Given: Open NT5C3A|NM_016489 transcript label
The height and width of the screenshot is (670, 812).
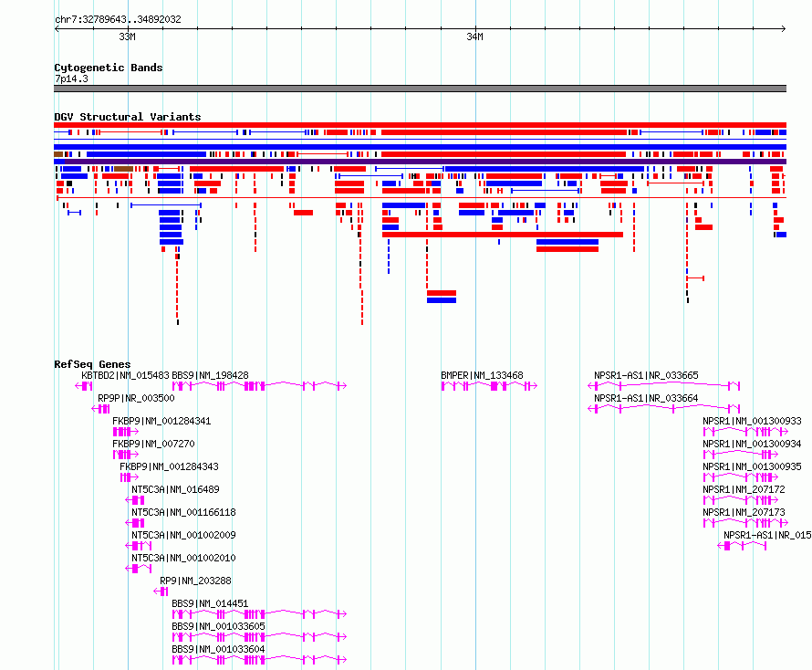Looking at the screenshot, I should tap(175, 489).
